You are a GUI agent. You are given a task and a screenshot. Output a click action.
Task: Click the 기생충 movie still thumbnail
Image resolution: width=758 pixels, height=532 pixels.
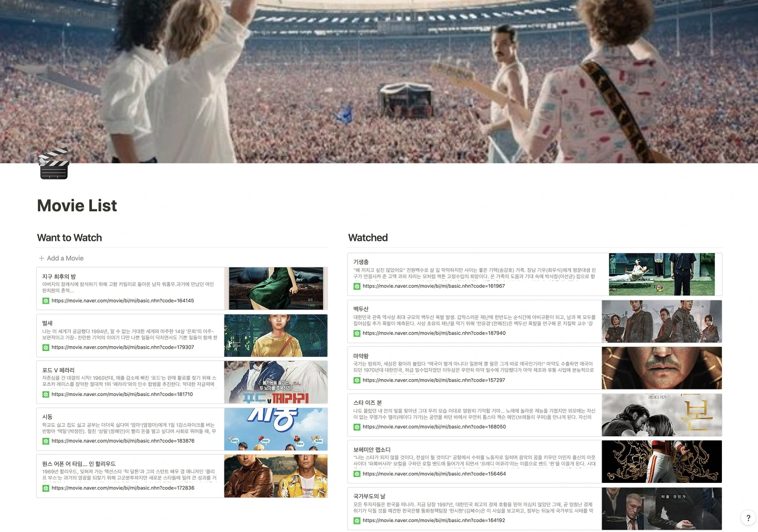[x=662, y=274]
